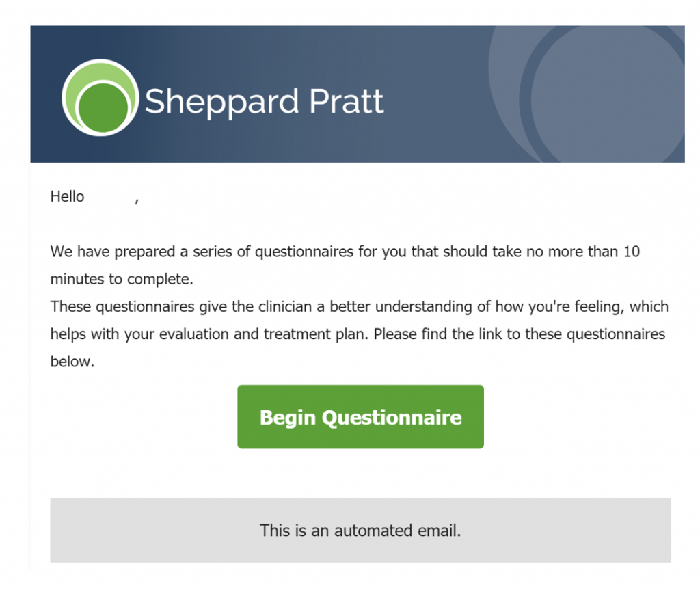Click the Begin Questionnaire button

tap(360, 416)
